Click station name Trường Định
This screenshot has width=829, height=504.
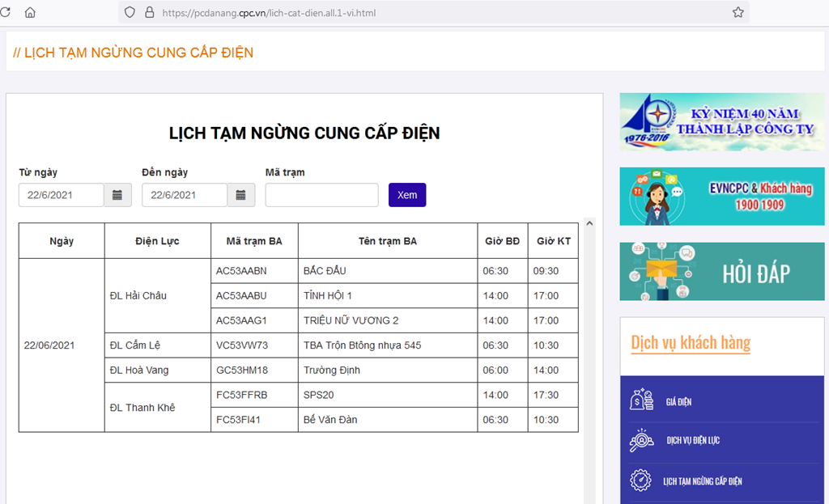388,370
